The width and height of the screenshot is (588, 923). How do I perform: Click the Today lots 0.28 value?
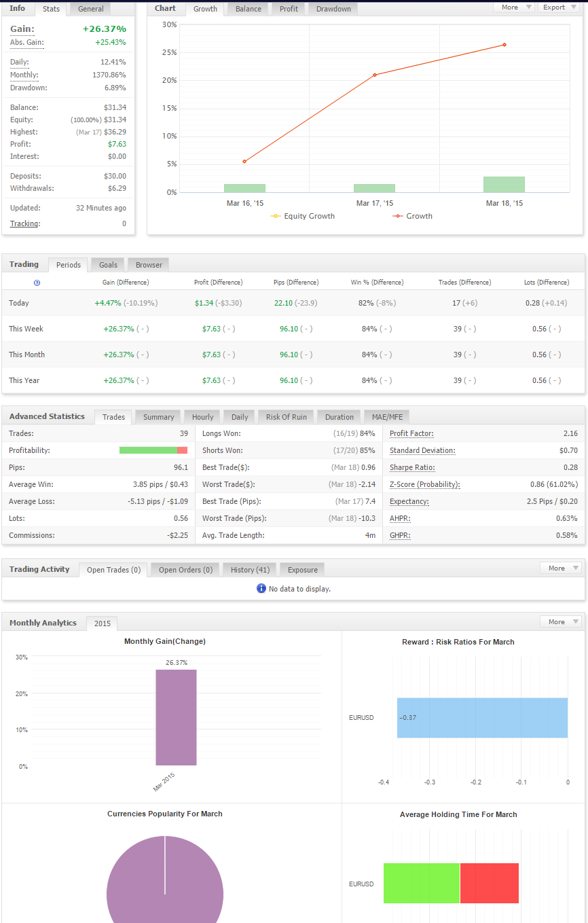coord(532,303)
